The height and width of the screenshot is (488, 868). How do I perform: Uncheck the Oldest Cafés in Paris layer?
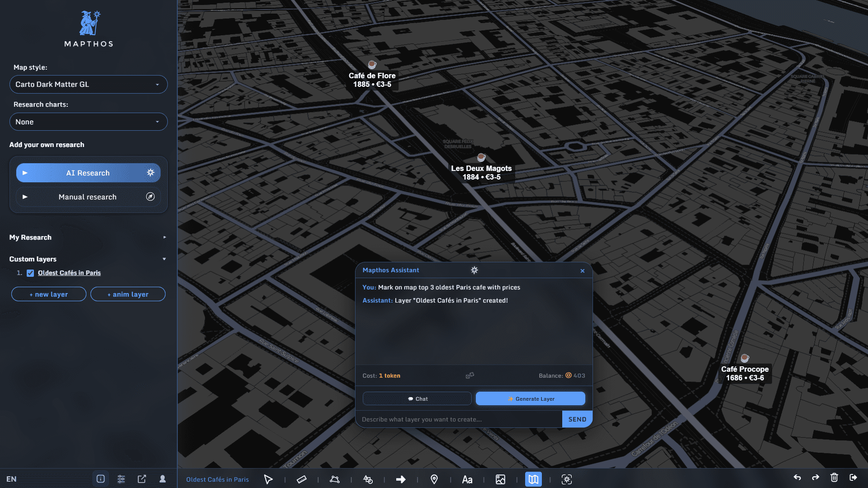click(30, 273)
